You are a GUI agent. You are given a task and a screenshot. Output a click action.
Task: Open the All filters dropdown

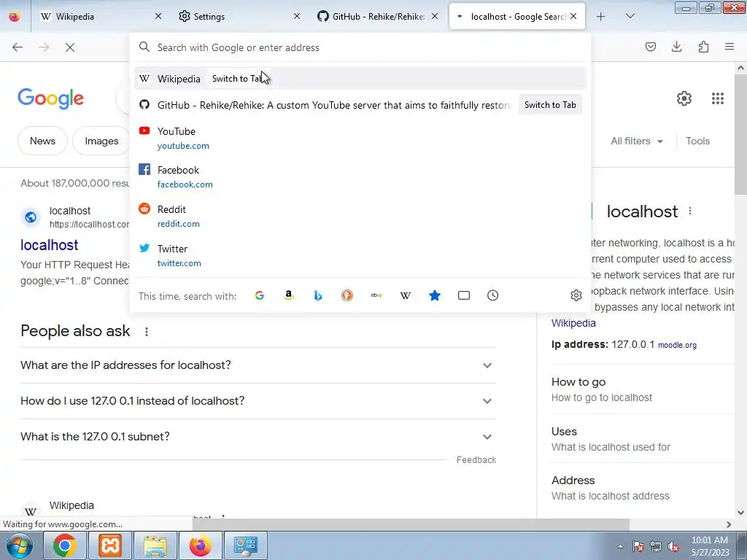[x=636, y=141]
